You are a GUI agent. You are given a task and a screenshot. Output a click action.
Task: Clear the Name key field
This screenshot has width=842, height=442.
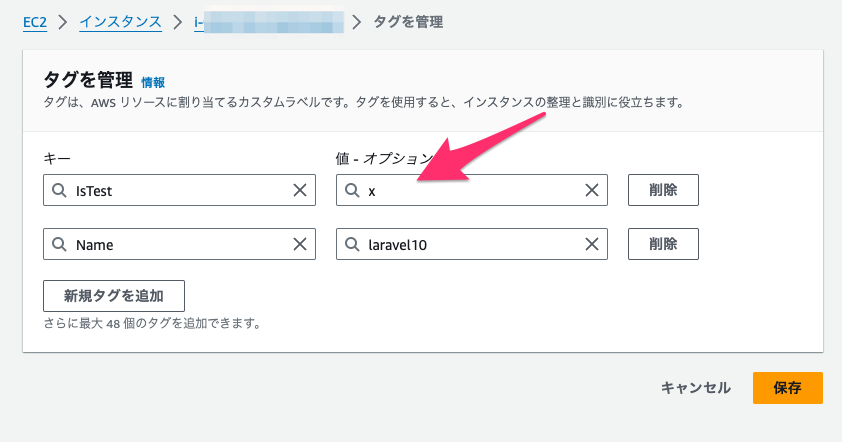pos(300,244)
